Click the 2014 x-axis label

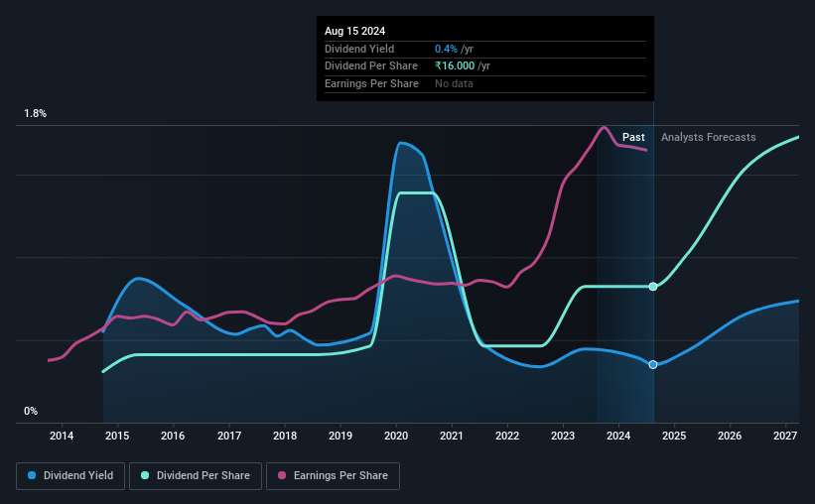[62, 436]
